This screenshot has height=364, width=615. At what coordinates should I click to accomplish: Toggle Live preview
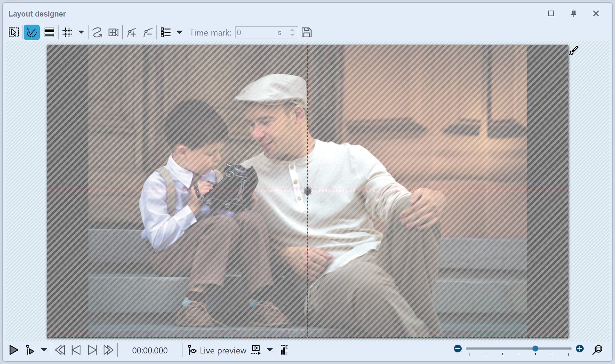click(217, 350)
